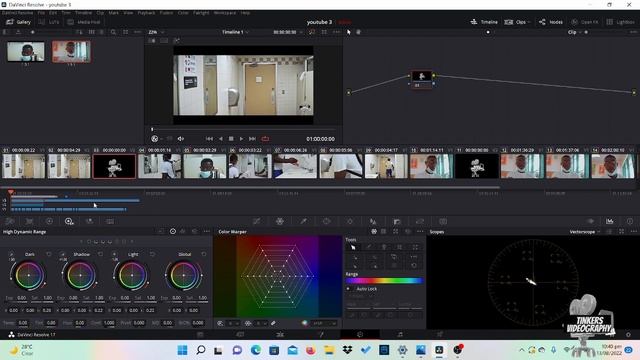Toggle the loop playback button
640x360 pixels.
pyautogui.click(x=265, y=139)
